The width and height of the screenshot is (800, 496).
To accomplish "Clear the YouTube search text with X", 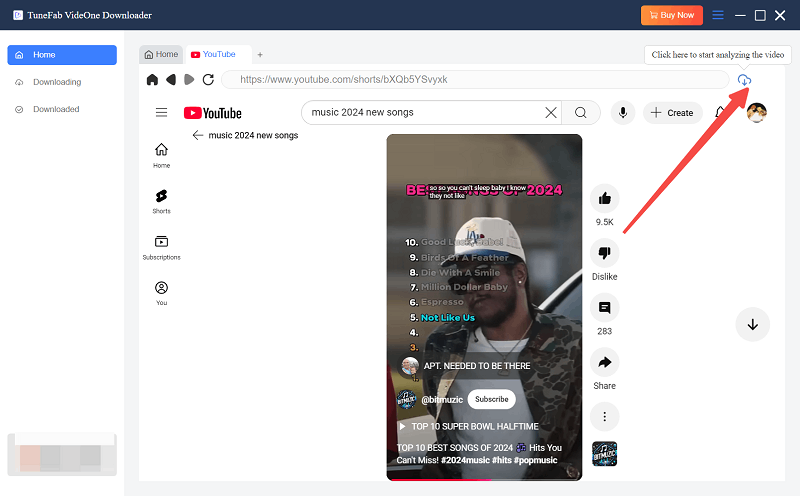I will 551,112.
